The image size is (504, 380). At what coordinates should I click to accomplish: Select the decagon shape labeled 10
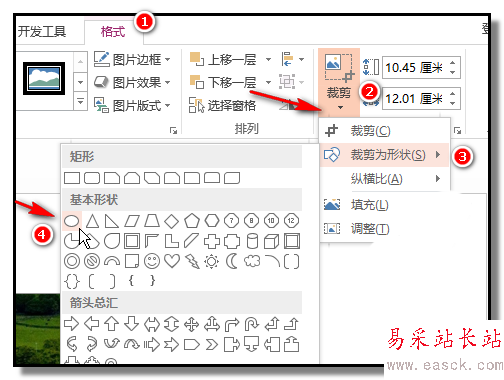click(271, 221)
